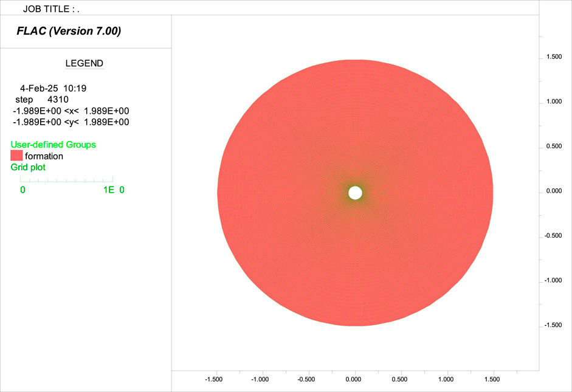Click the FLAC (Version 7.00) title
This screenshot has height=392, width=572.
click(x=69, y=31)
